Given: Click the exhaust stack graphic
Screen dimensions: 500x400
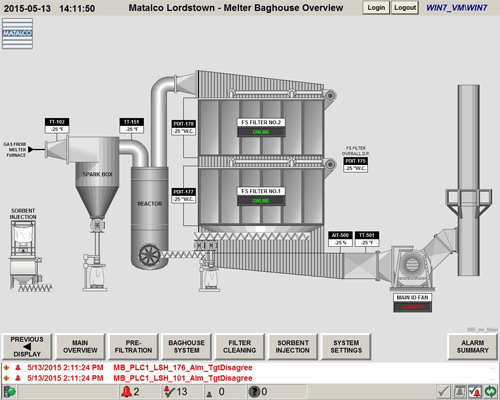Looking at the screenshot, I should coord(469,180).
